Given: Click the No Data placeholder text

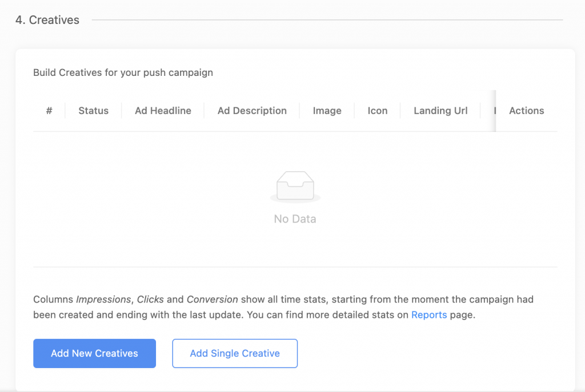Looking at the screenshot, I should click(295, 219).
